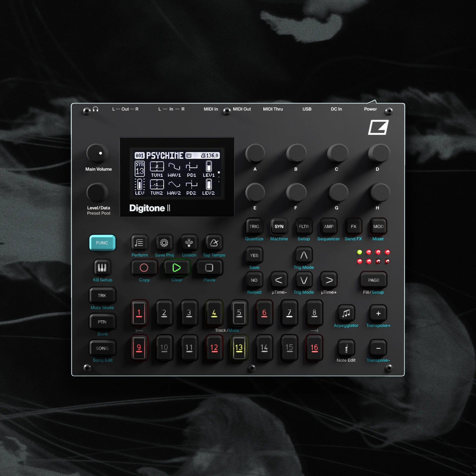Open Save Proj with the gear icon
Viewport: 476px width, 476px height.
[x=164, y=243]
